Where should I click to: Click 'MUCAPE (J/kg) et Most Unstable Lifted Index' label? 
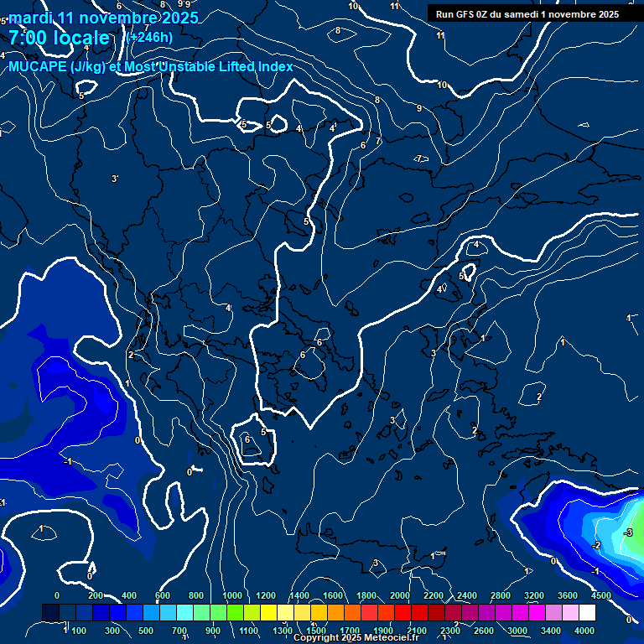(151, 66)
